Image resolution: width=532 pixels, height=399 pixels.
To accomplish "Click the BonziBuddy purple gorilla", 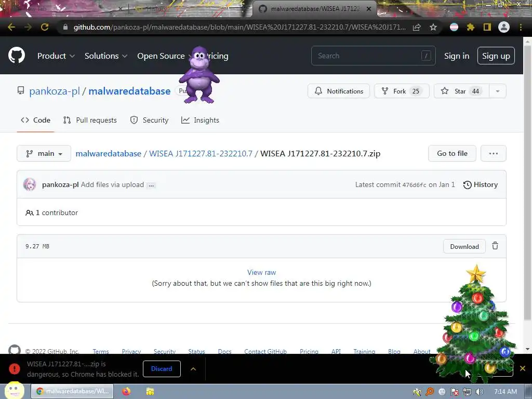I will [x=199, y=75].
